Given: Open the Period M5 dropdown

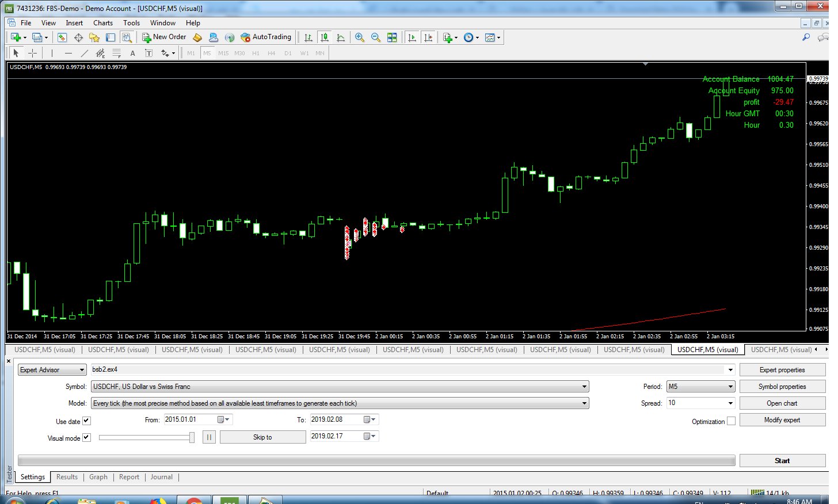Looking at the screenshot, I should [730, 387].
